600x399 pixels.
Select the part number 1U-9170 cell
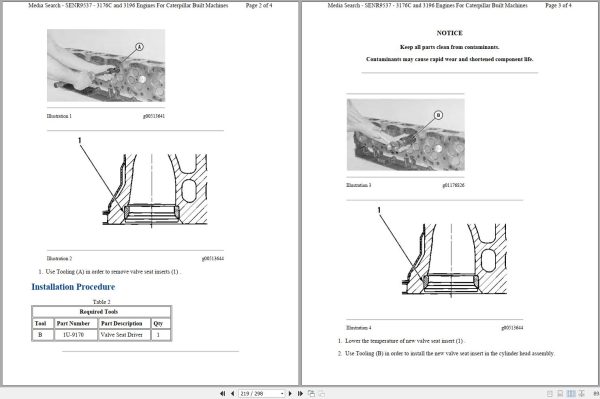pyautogui.click(x=75, y=335)
